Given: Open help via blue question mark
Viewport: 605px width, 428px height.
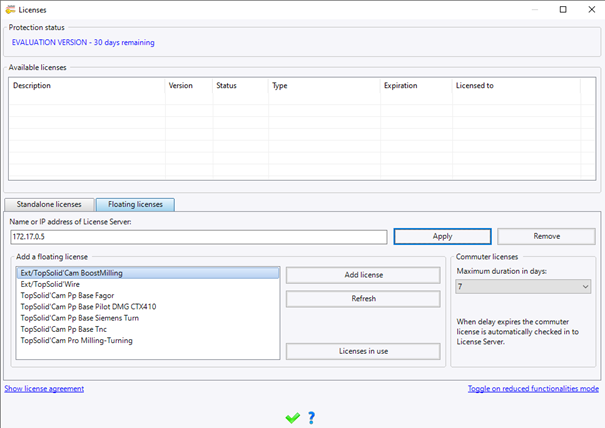Looking at the screenshot, I should tap(311, 418).
